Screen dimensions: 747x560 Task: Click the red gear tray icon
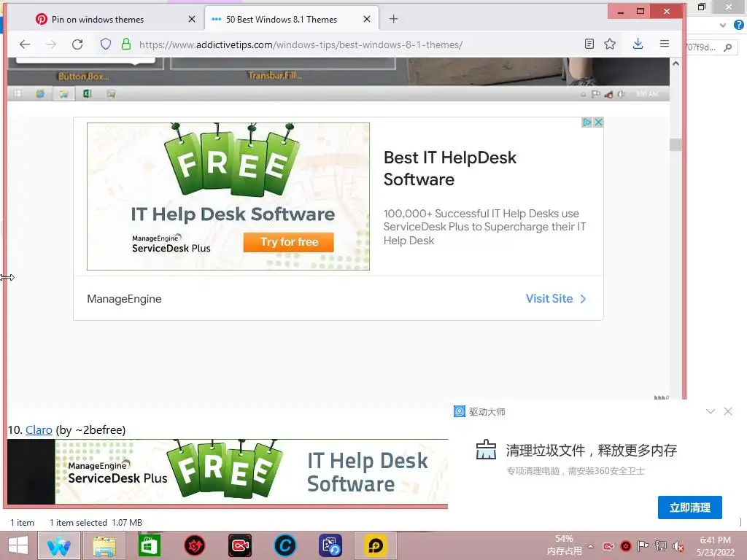coord(626,546)
